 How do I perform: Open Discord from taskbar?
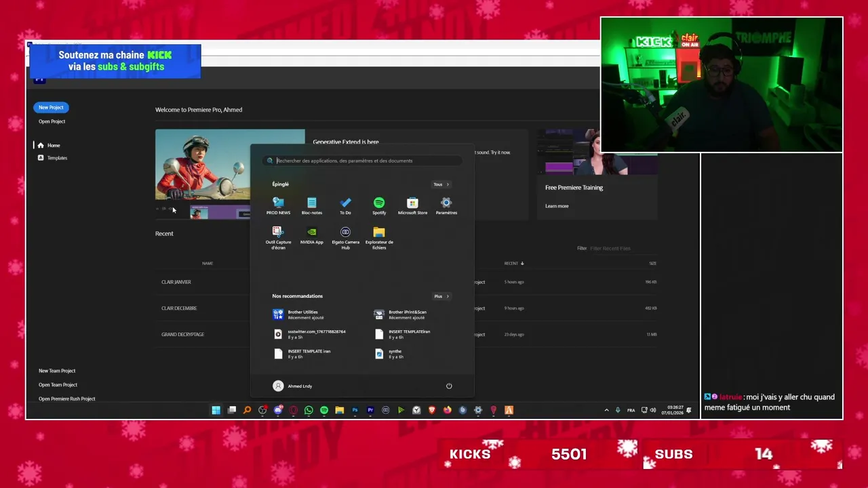[278, 410]
